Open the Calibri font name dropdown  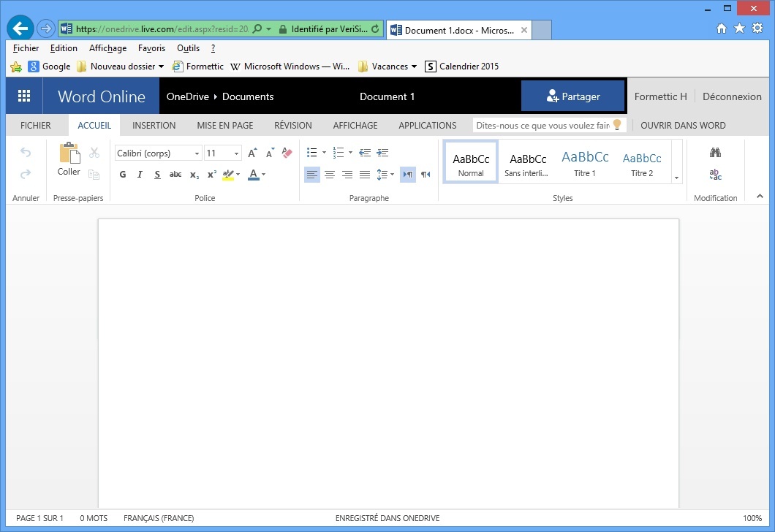tap(197, 153)
